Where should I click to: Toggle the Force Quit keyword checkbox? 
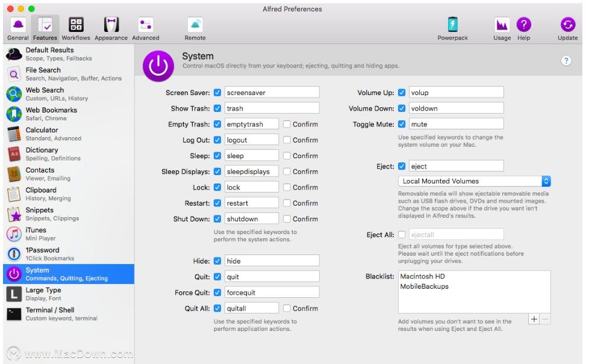point(217,292)
